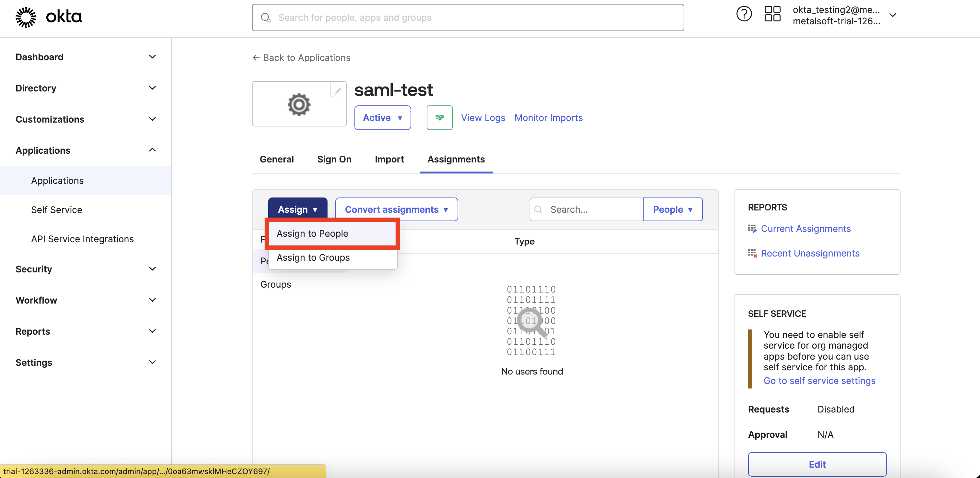980x478 pixels.
Task: Switch to the Import tab
Action: (389, 159)
